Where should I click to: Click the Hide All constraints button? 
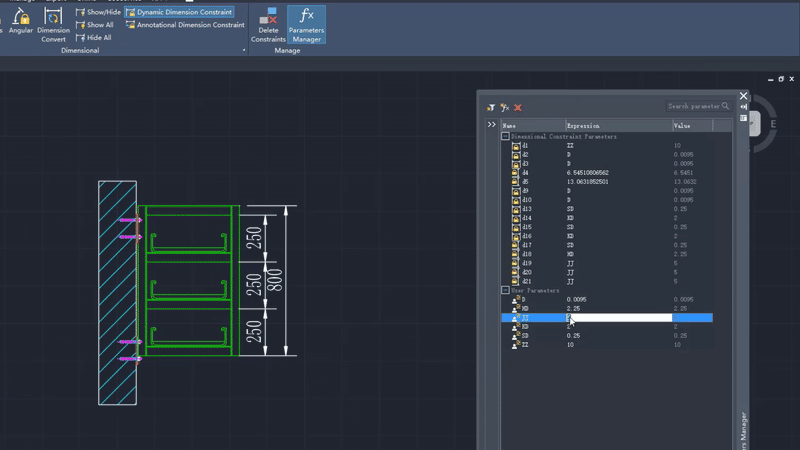tap(94, 38)
